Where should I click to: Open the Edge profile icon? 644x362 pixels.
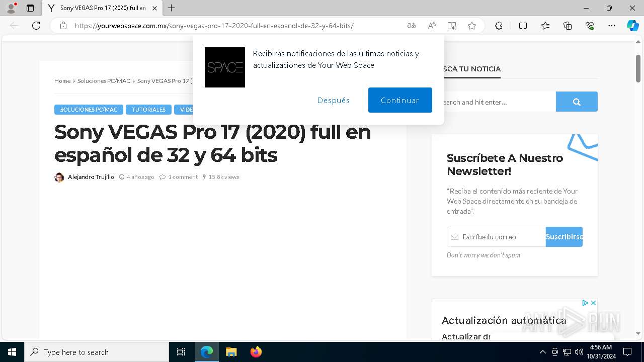pyautogui.click(x=11, y=8)
